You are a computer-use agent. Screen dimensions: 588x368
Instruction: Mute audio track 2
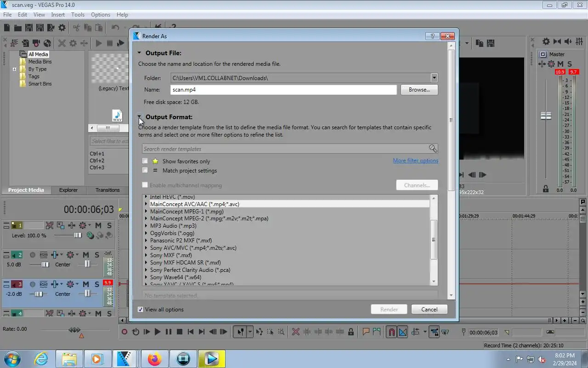point(85,255)
